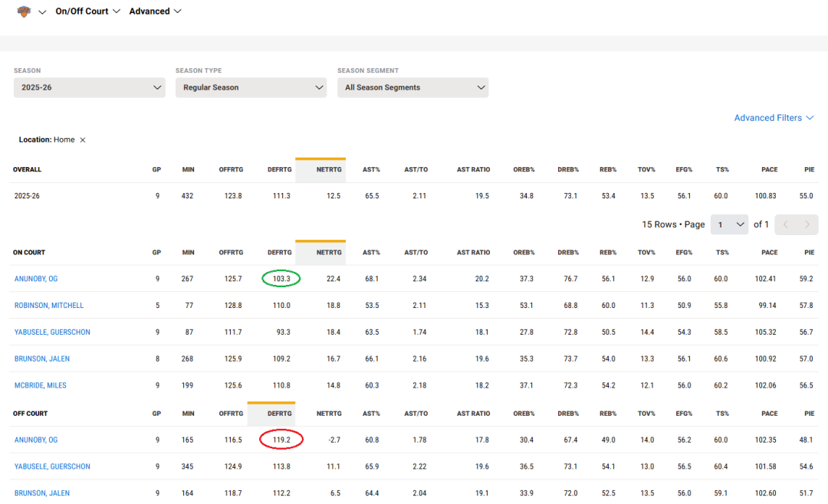Image resolution: width=828 pixels, height=504 pixels.
Task: Go to previous page arrow
Action: (785, 224)
